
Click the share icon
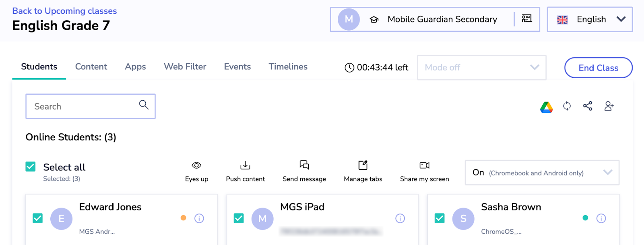[588, 106]
